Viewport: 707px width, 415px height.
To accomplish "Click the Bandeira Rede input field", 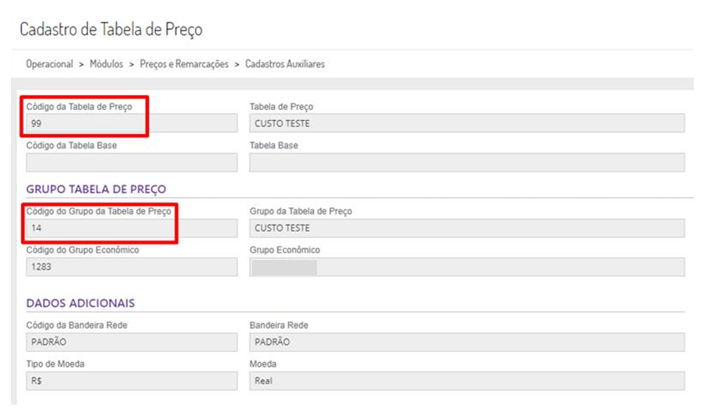I will pos(466,342).
